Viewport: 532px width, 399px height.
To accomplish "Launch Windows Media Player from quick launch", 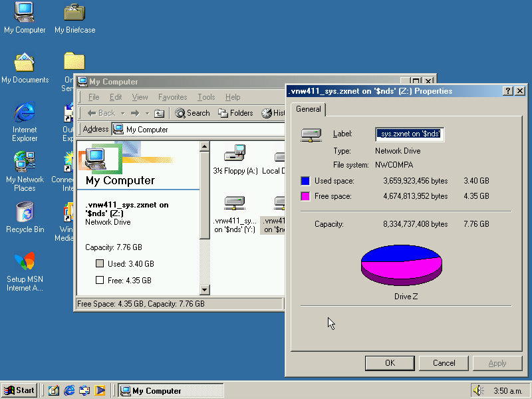I will (100, 390).
